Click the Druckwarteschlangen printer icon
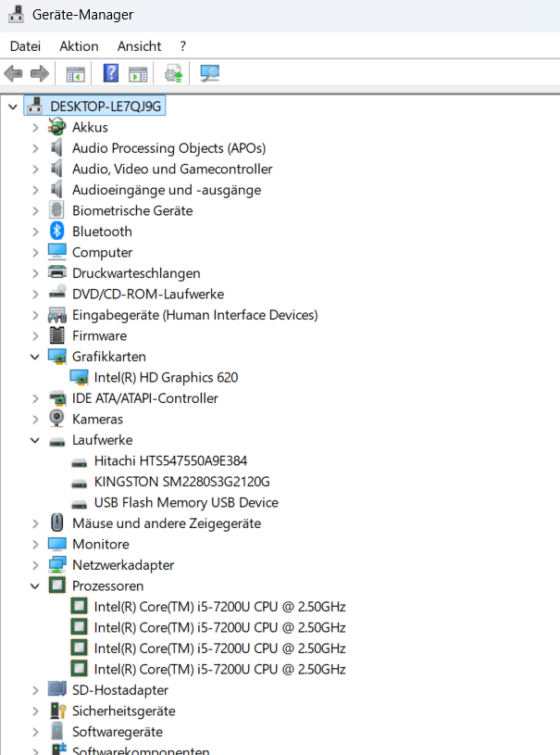The image size is (560, 755). click(56, 272)
